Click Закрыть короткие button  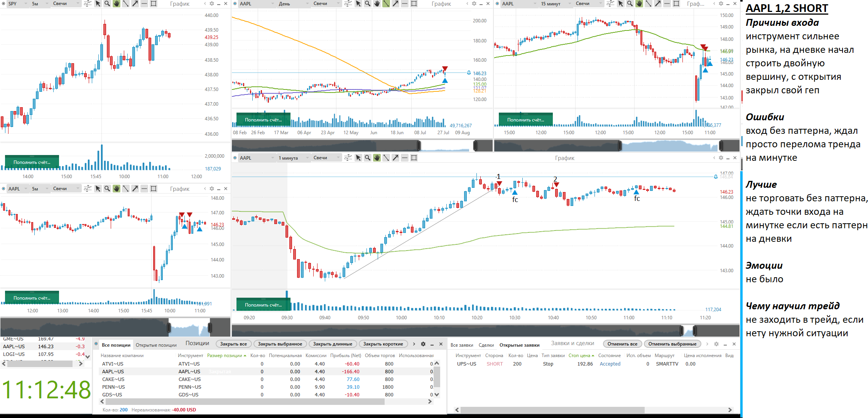(x=383, y=344)
